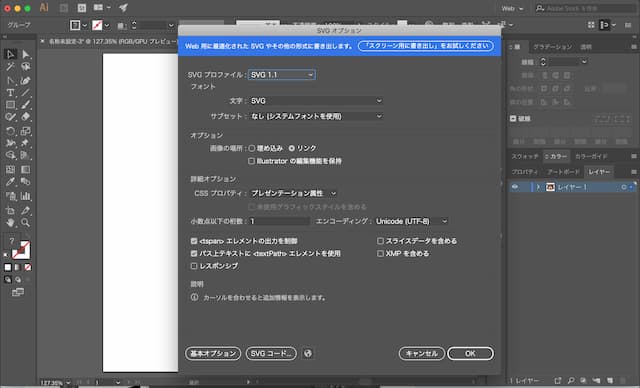The width and height of the screenshot is (640, 388).
Task: Click the スクリーン用に書き出し link button
Action: tap(426, 46)
